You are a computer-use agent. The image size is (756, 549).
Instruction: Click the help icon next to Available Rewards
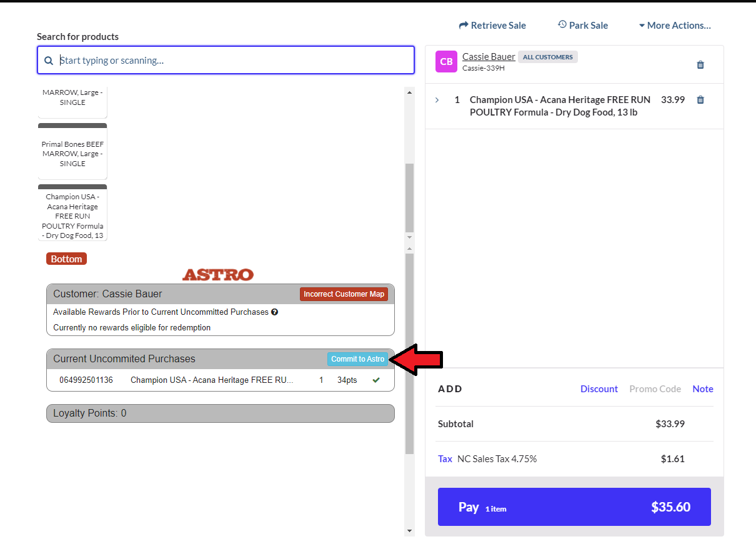click(x=274, y=312)
